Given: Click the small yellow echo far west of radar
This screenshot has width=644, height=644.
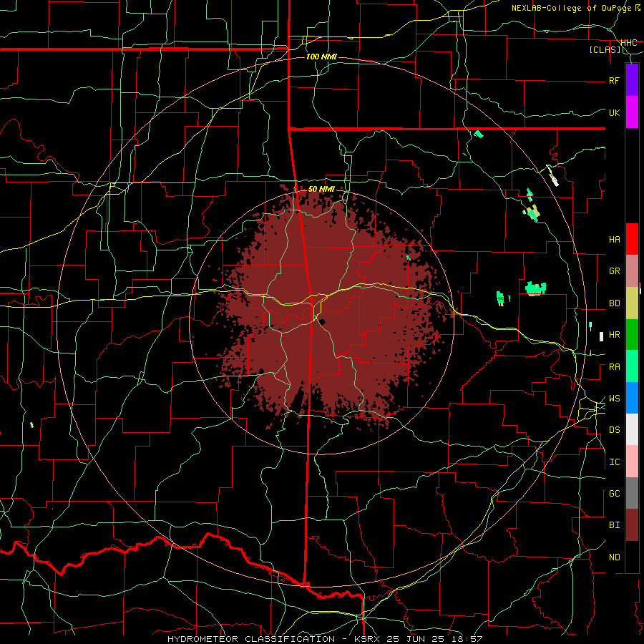Looking at the screenshot, I should tap(32, 424).
